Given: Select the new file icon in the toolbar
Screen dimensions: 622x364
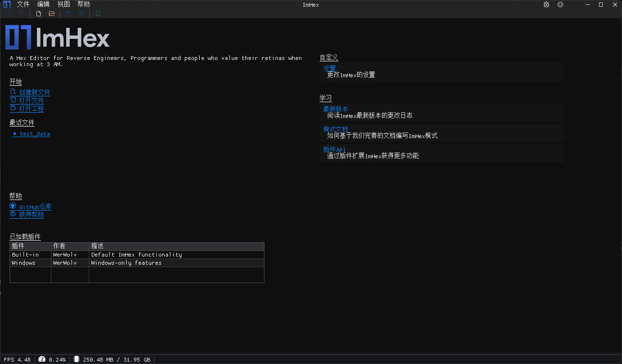Looking at the screenshot, I should coord(38,13).
